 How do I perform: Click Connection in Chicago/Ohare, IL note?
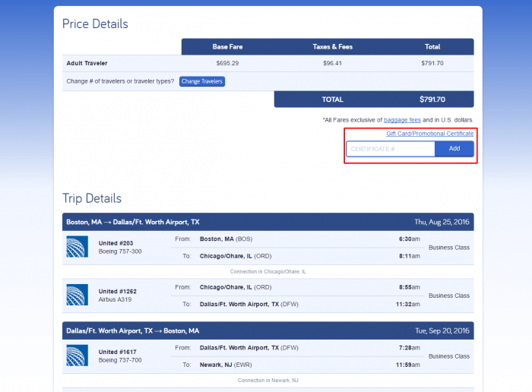(x=268, y=272)
